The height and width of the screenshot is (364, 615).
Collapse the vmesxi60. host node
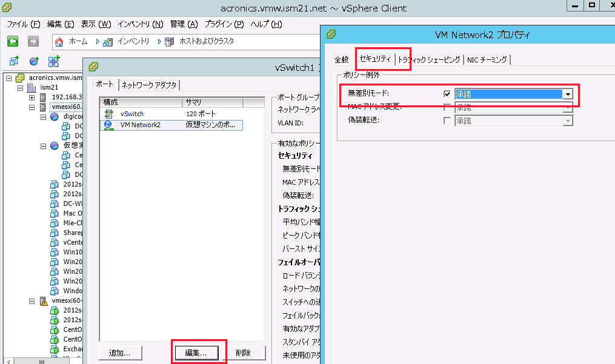point(32,107)
